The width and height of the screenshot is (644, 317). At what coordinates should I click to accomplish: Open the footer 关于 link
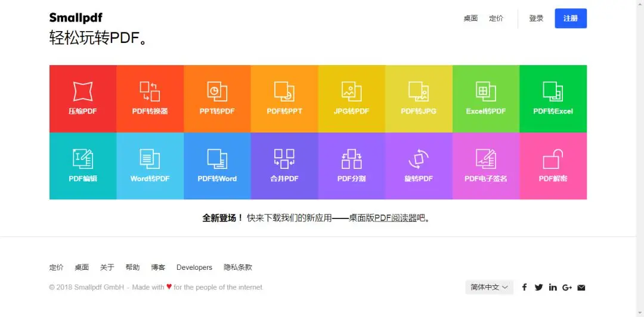(x=107, y=267)
